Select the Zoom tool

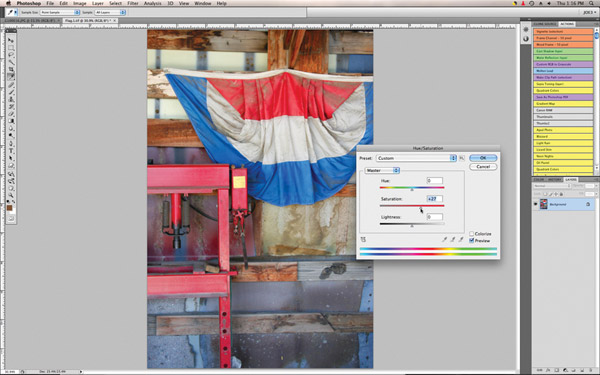(x=11, y=195)
